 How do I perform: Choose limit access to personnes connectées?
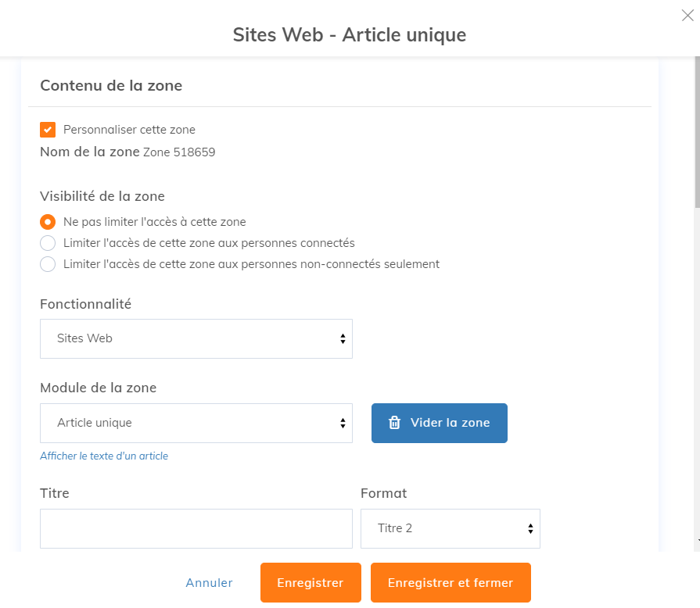(x=48, y=243)
